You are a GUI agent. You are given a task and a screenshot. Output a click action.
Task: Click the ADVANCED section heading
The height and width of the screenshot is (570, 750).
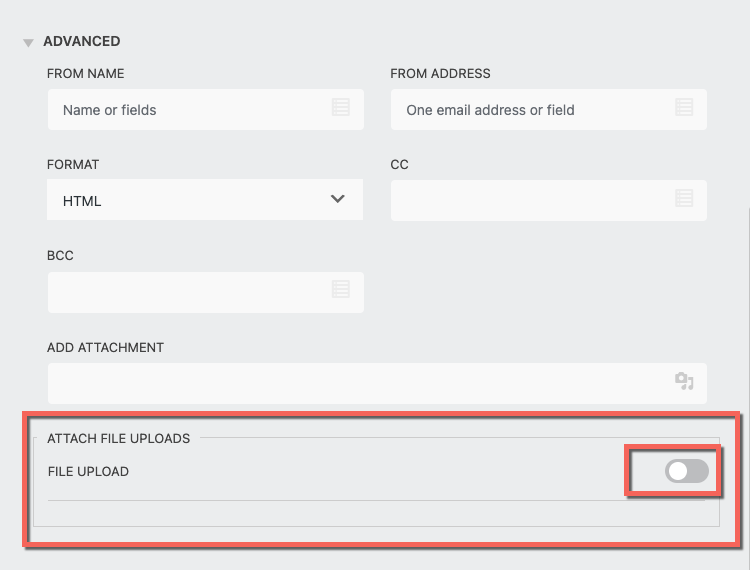(x=81, y=41)
